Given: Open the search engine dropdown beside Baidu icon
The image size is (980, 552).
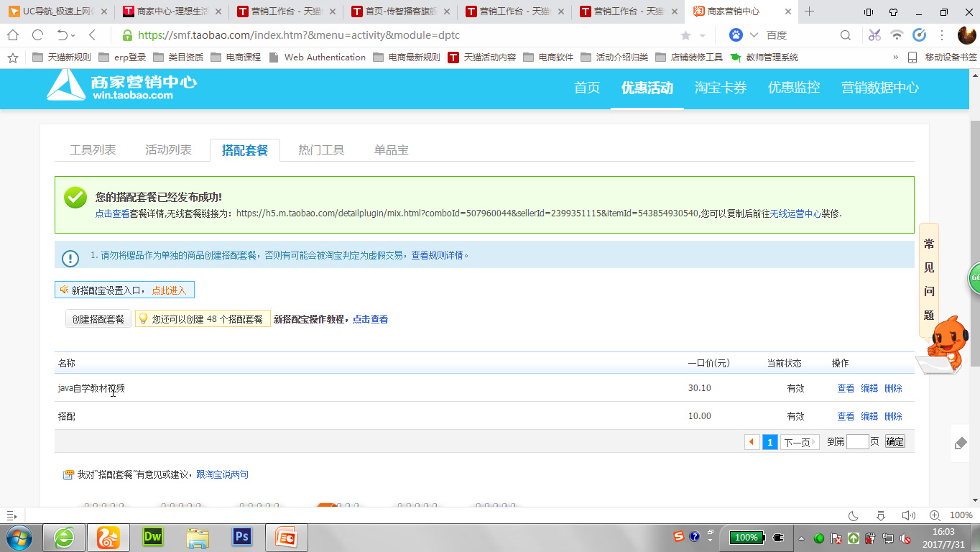Looking at the screenshot, I should click(753, 34).
